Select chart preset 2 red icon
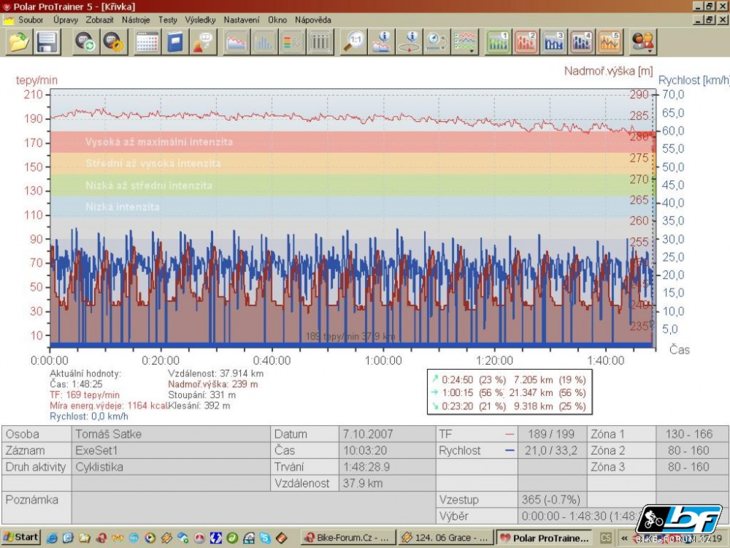The image size is (730, 548). (x=526, y=41)
